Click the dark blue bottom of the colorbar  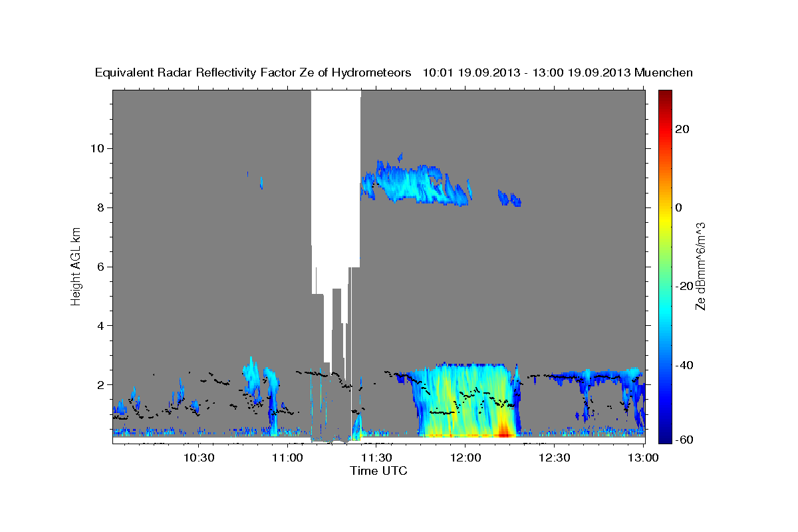pyautogui.click(x=664, y=436)
